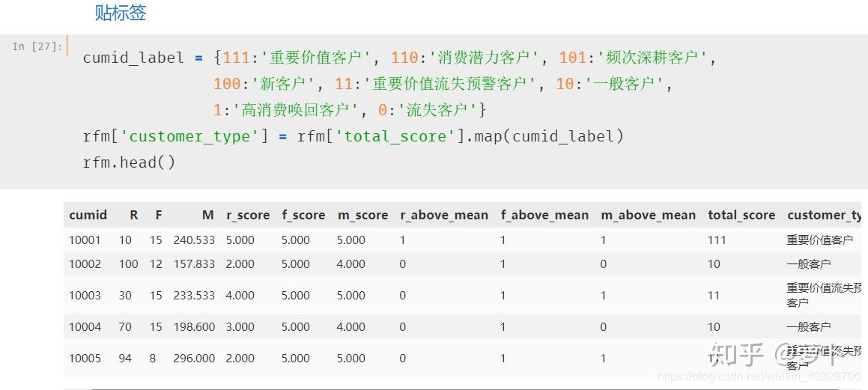
Task: Click the R value 70 in row 10004
Action: (125, 327)
